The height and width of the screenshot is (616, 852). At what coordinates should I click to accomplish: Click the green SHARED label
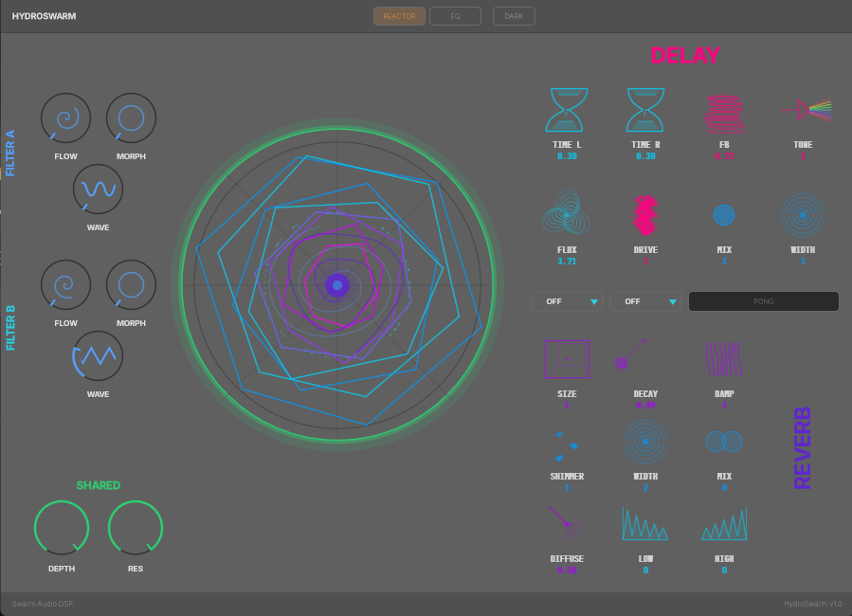99,485
